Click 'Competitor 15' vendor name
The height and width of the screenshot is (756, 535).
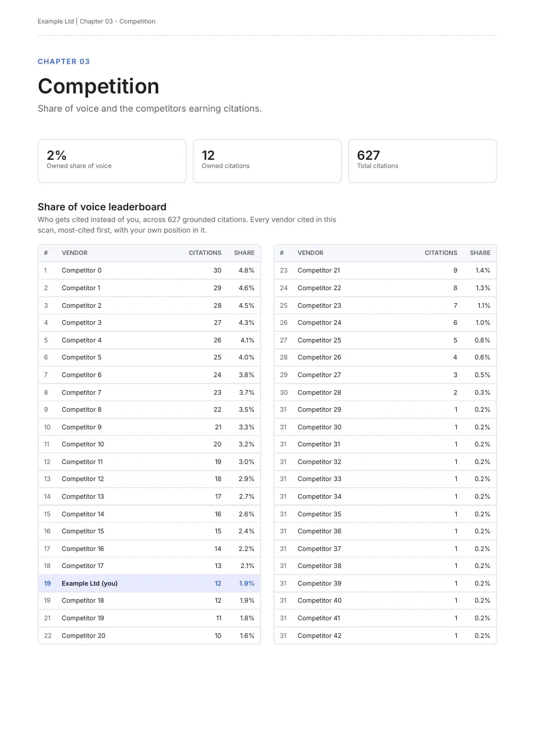[83, 531]
